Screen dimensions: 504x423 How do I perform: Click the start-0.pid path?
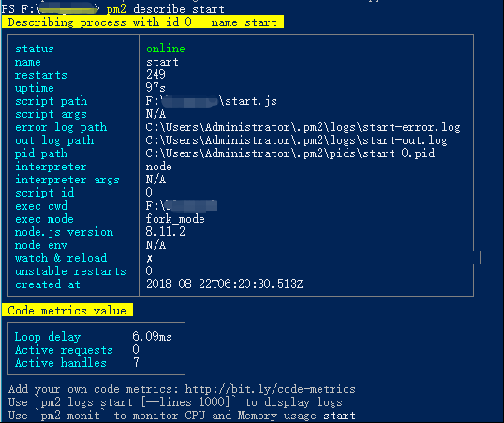coord(289,153)
